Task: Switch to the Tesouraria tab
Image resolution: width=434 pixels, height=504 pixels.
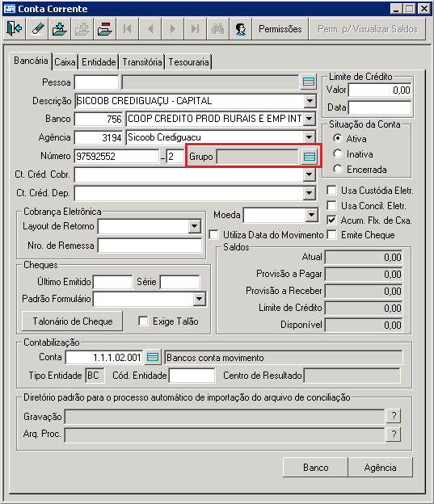Action: (189, 62)
